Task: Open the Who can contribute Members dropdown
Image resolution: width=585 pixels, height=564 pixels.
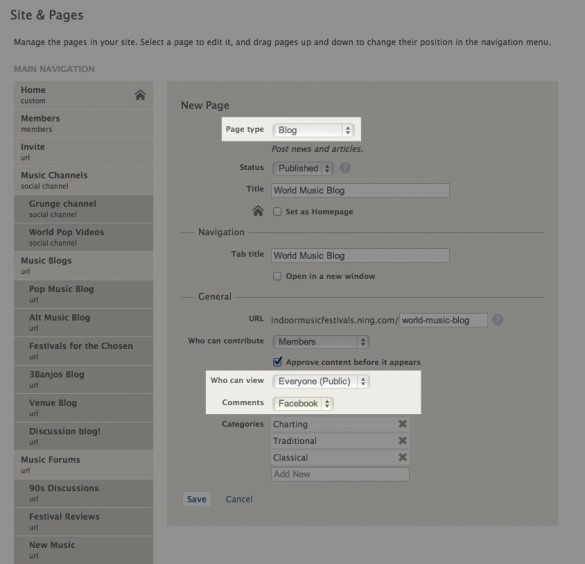Action: pyautogui.click(x=321, y=342)
